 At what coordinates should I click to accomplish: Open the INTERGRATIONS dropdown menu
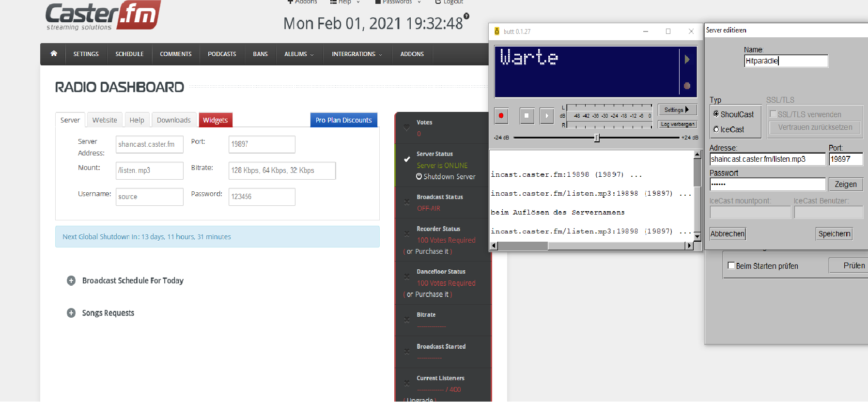[357, 54]
